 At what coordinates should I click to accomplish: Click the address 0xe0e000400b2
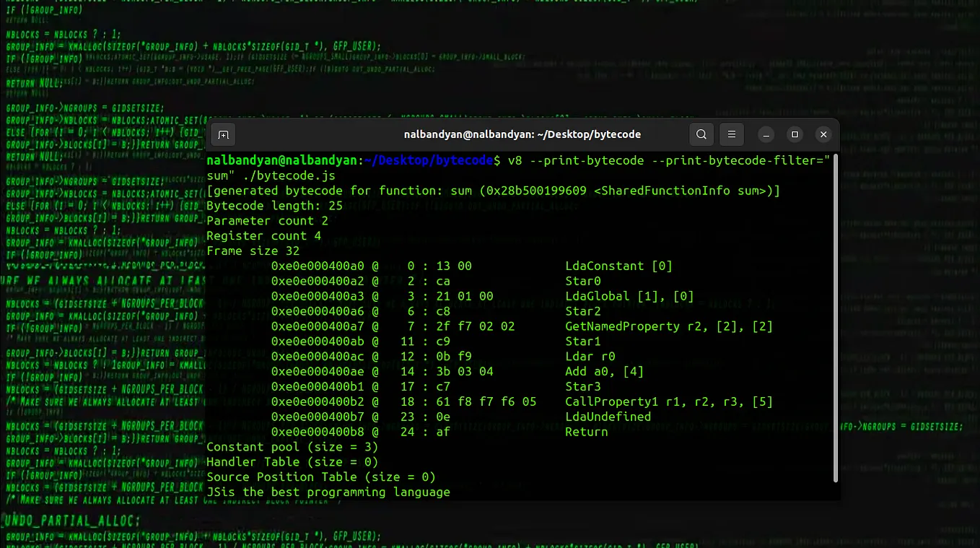[x=318, y=401]
